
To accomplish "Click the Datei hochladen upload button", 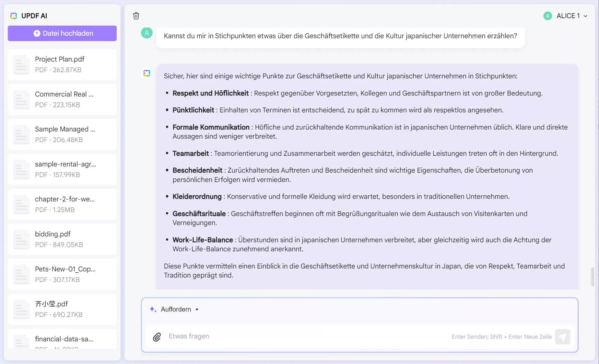I will pos(62,33).
